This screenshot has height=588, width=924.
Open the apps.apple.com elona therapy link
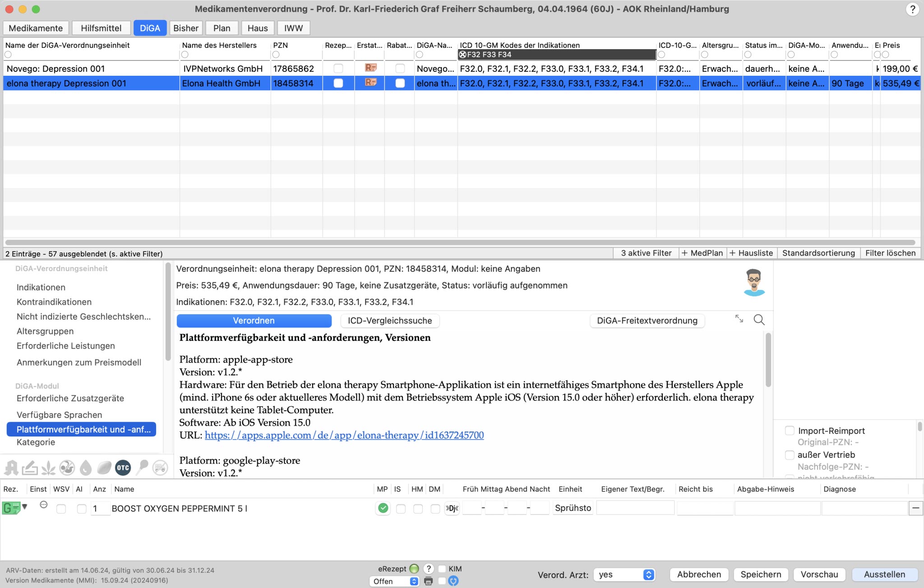pyautogui.click(x=344, y=435)
